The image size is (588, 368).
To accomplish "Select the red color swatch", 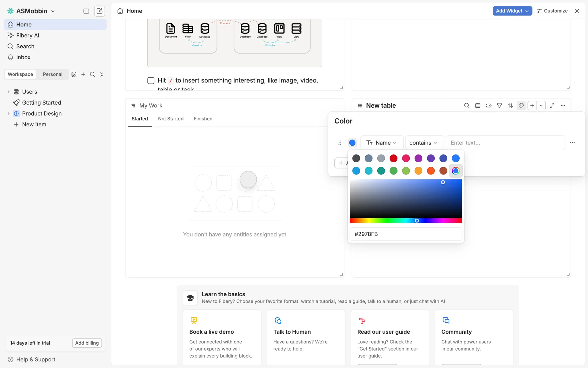I will 394,158.
